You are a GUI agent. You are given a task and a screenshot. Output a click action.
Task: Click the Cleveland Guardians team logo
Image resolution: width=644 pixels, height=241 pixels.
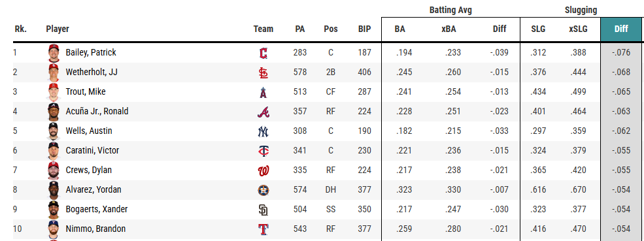[263, 53]
